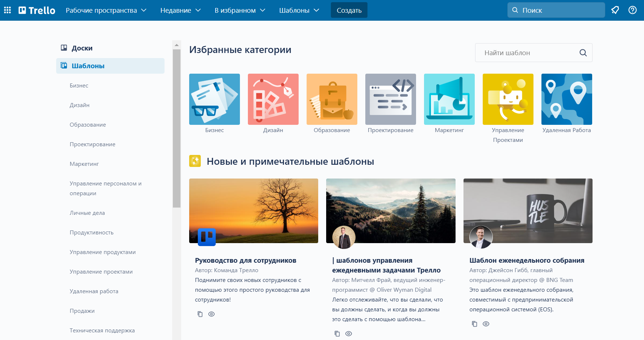
Task: Click sidebar scrollbar up arrow
Action: pos(176,45)
